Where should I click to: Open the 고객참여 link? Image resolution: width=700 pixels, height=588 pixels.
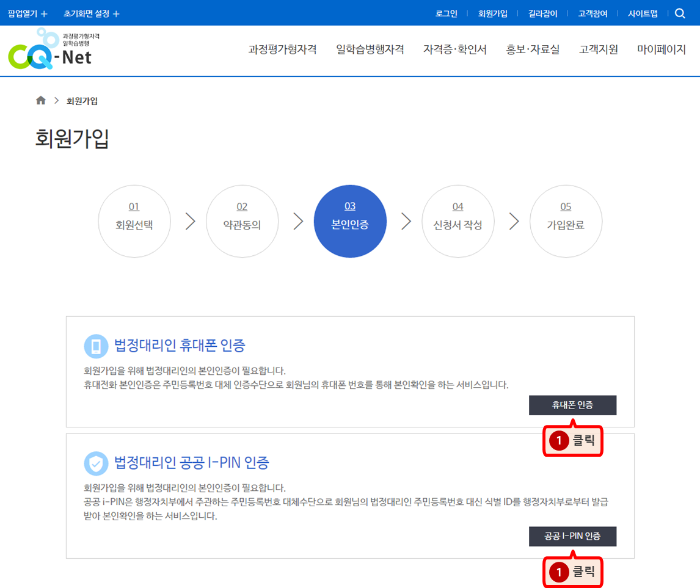592,14
